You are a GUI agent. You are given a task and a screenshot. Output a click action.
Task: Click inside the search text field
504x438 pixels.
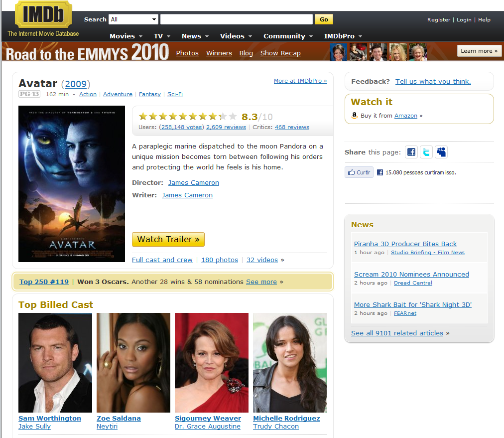pos(236,19)
